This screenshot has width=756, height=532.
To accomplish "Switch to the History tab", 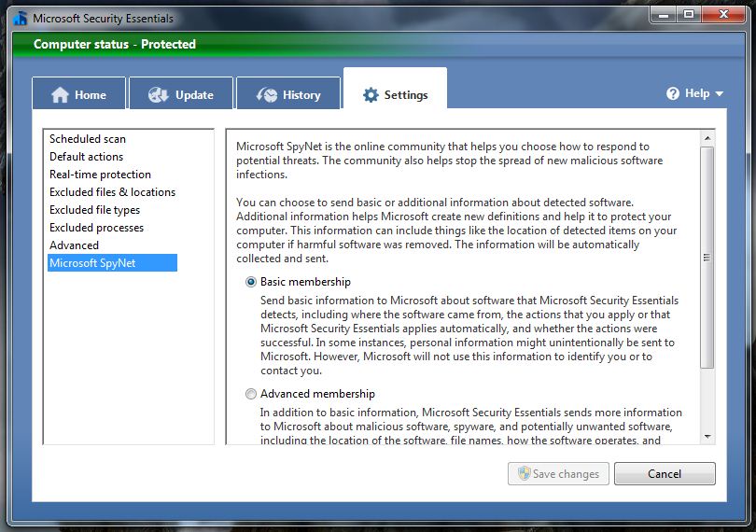I will pyautogui.click(x=288, y=92).
